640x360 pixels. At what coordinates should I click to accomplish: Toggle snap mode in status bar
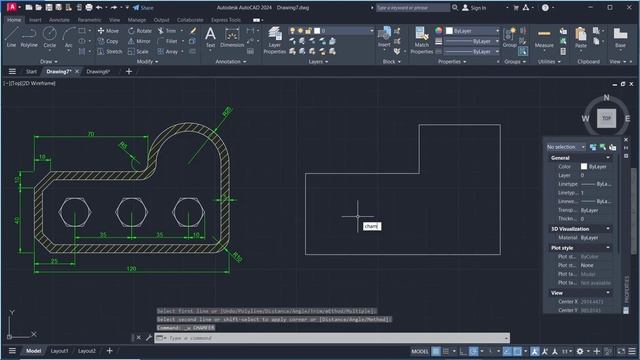(x=446, y=351)
